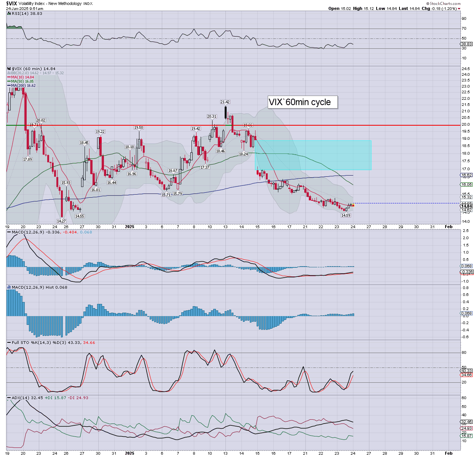The width and height of the screenshot is (476, 457).
Task: Click the black line icon beside Full STO
Action: pyautogui.click(x=9, y=343)
